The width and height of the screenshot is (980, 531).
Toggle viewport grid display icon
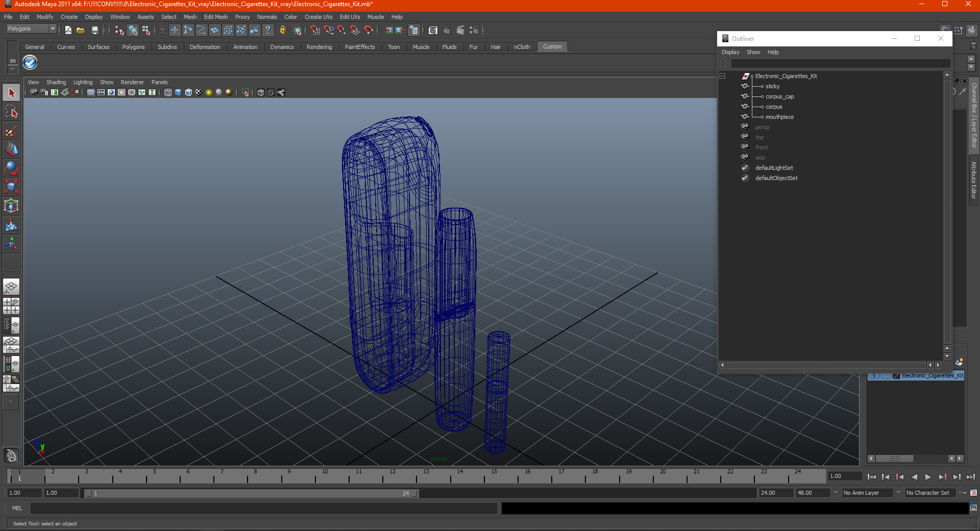click(91, 93)
